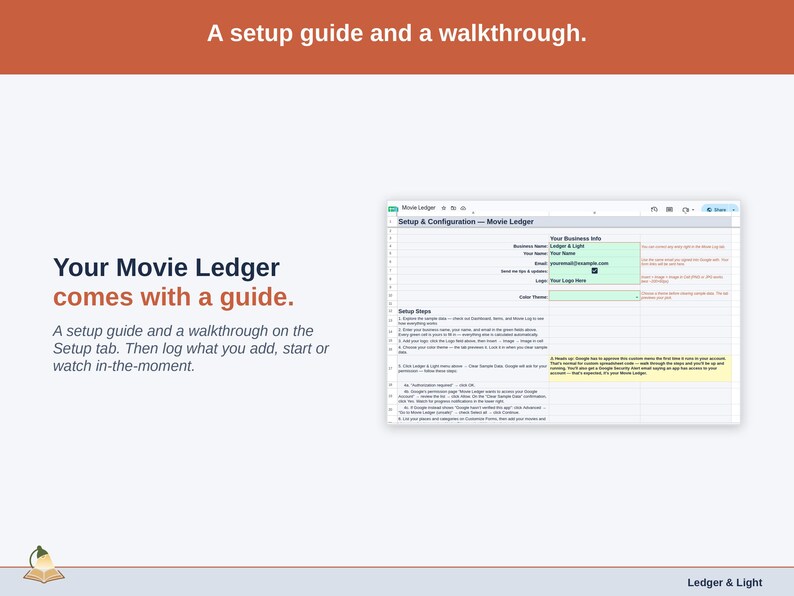Open the comments icon in the header

[669, 209]
